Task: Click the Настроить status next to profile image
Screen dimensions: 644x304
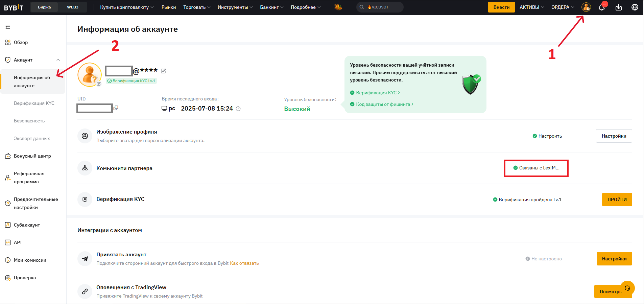Action: tap(547, 136)
